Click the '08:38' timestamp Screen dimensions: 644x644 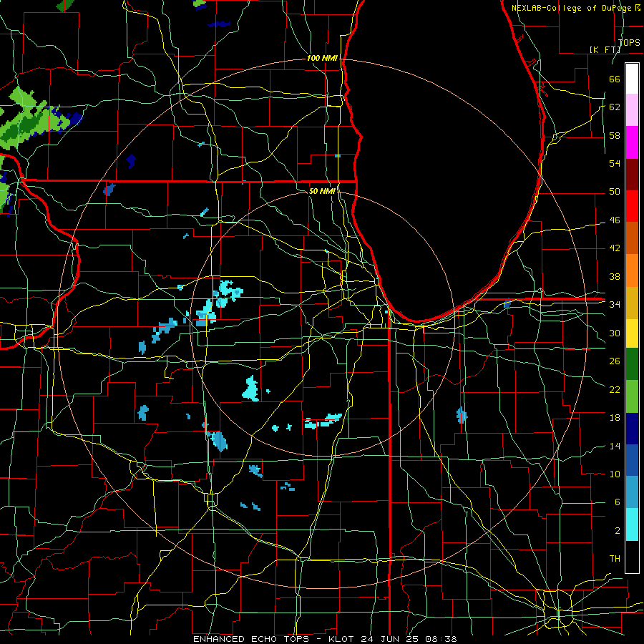tap(441, 639)
